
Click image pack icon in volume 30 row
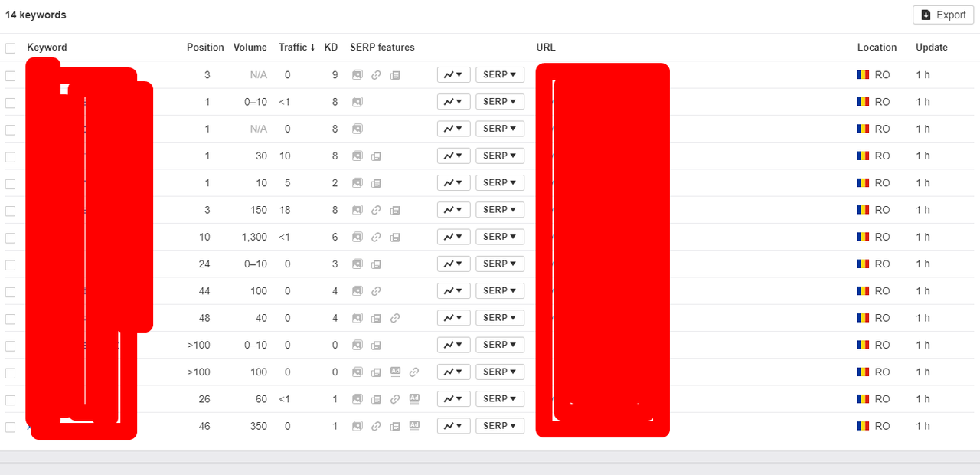coord(358,156)
